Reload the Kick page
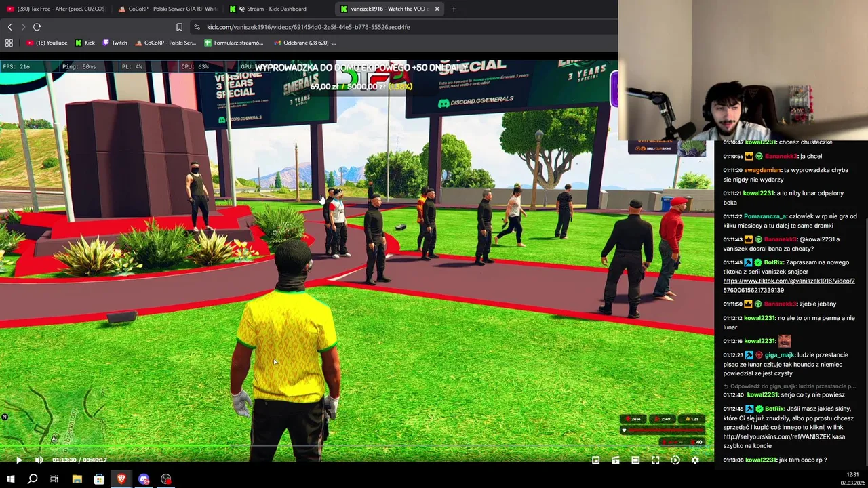Viewport: 868px width, 488px height. point(37,27)
